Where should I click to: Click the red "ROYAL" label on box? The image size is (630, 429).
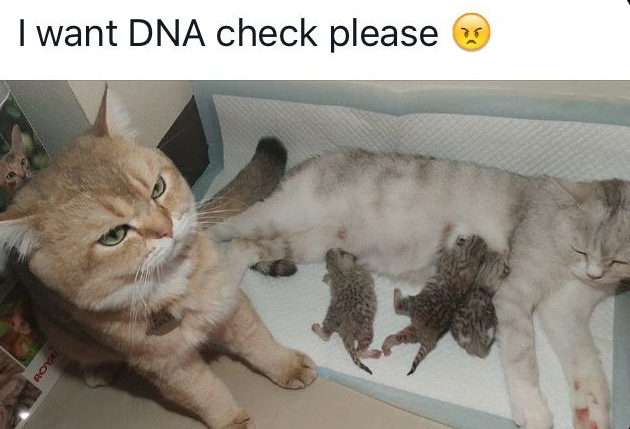point(46,365)
